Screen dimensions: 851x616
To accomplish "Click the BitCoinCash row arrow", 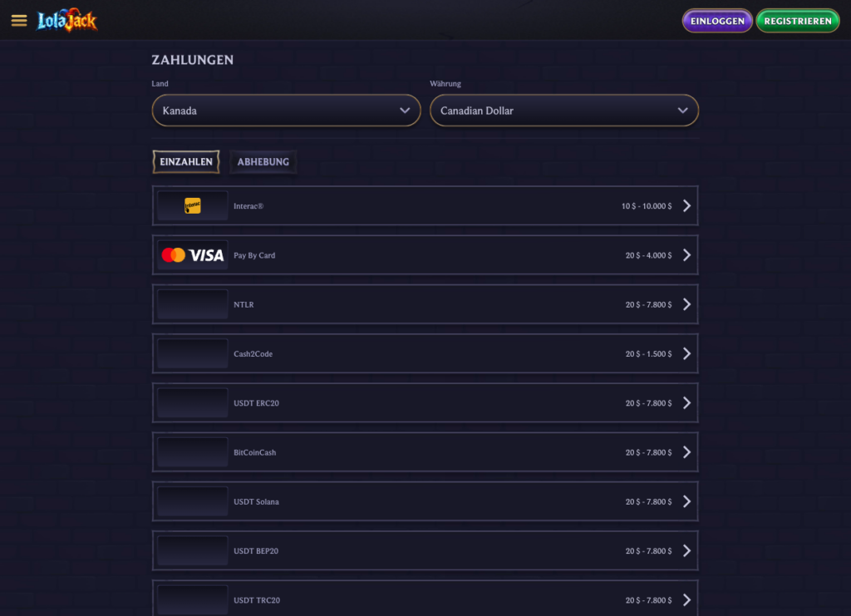I will [686, 452].
